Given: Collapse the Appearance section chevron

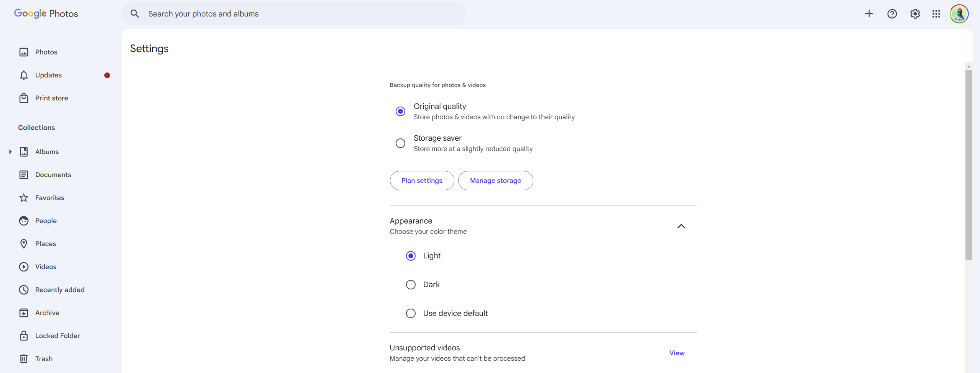Looking at the screenshot, I should tap(681, 226).
